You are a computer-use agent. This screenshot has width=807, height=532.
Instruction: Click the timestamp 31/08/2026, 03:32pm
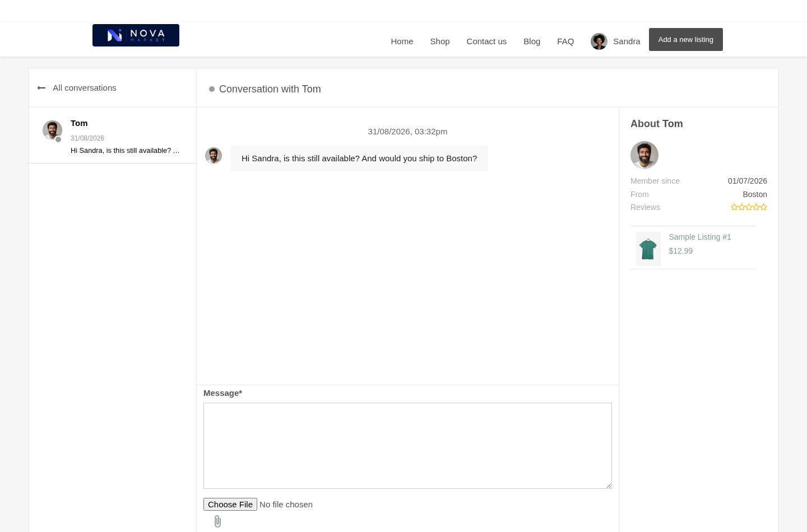coord(407,132)
